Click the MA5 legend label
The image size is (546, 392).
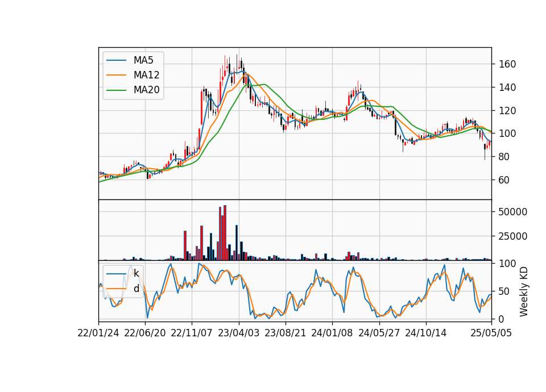click(143, 60)
